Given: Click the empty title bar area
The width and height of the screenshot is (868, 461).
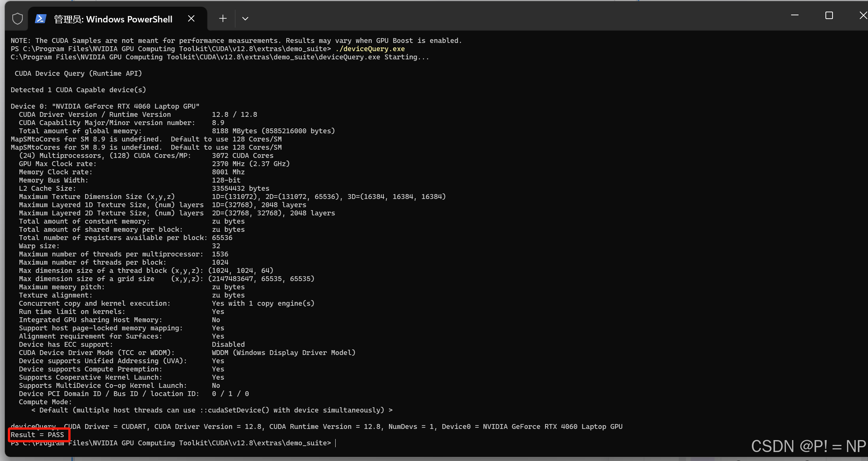Looking at the screenshot, I should click(x=523, y=17).
